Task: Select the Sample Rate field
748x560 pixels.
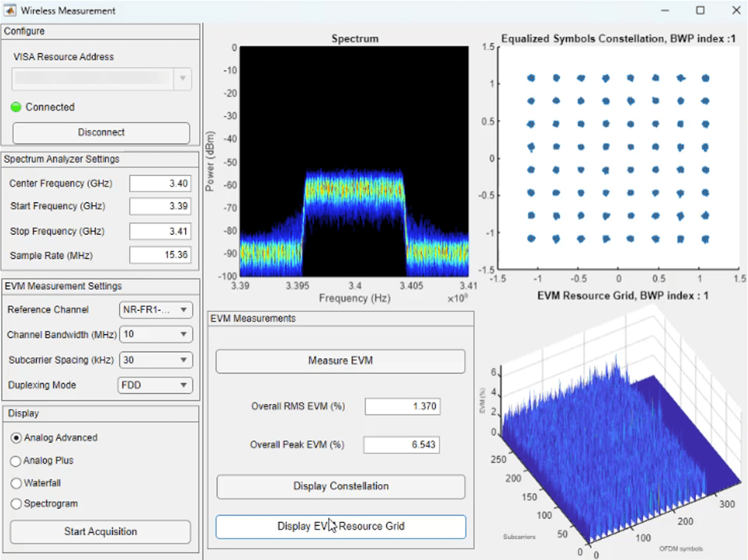Action: [160, 254]
